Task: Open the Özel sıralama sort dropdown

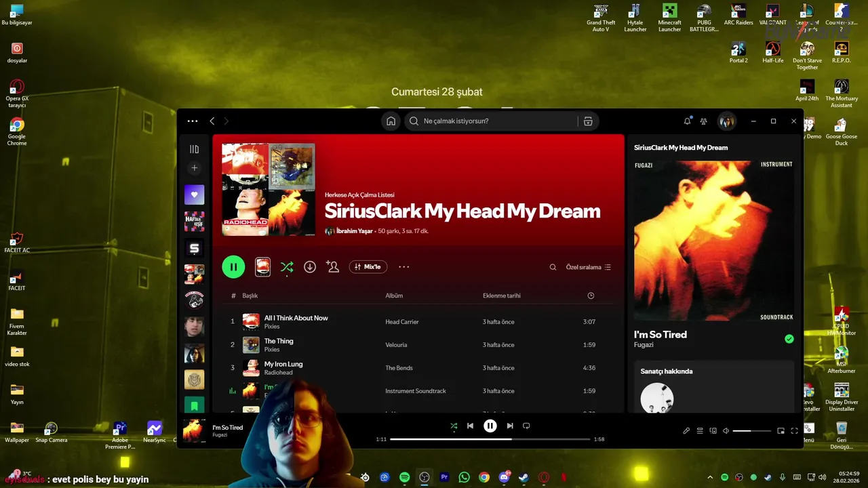Action: click(x=589, y=267)
